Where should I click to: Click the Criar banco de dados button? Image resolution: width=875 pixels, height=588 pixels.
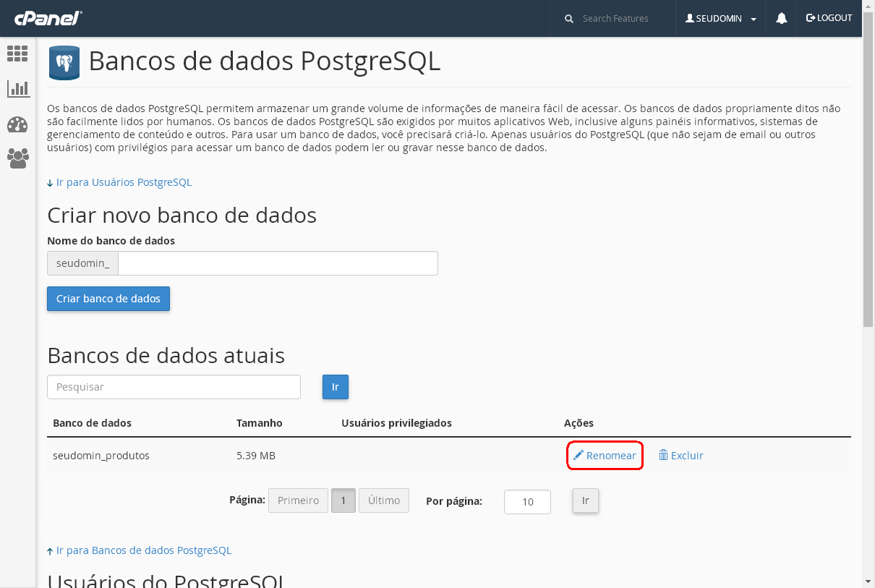108,299
